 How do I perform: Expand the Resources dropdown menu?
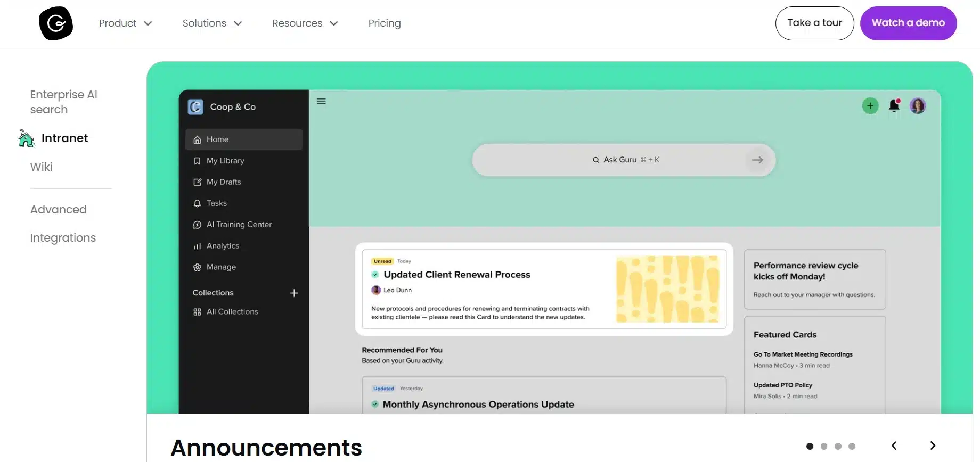coord(305,23)
